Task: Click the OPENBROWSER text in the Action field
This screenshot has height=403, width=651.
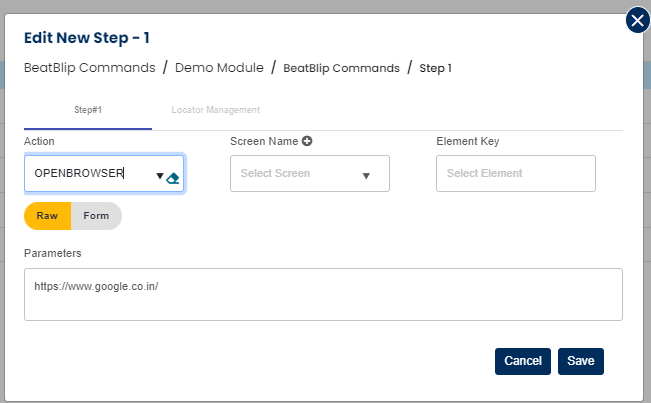Action: click(x=79, y=173)
